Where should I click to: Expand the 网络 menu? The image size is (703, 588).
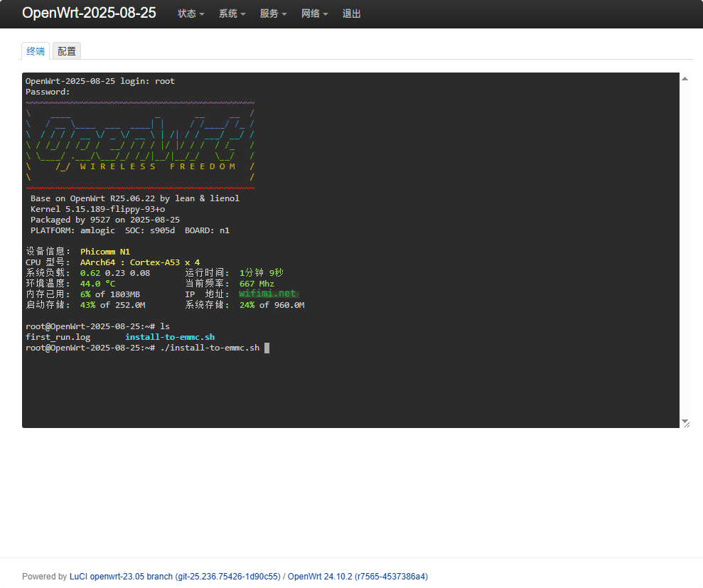click(314, 14)
